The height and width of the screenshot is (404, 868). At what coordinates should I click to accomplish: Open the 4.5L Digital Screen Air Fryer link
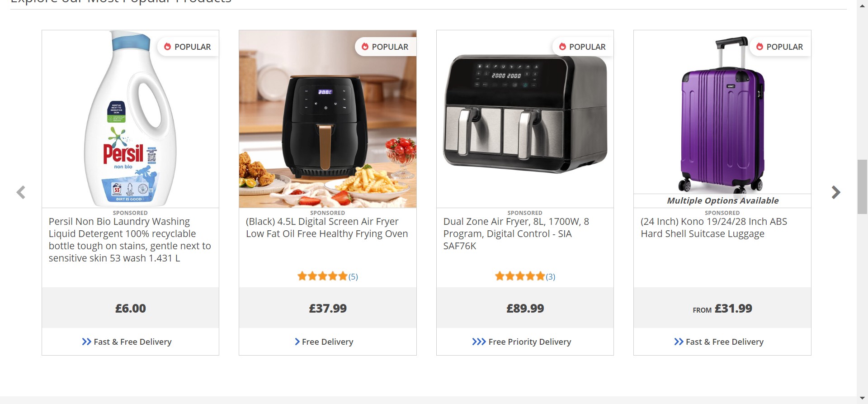[x=327, y=228]
